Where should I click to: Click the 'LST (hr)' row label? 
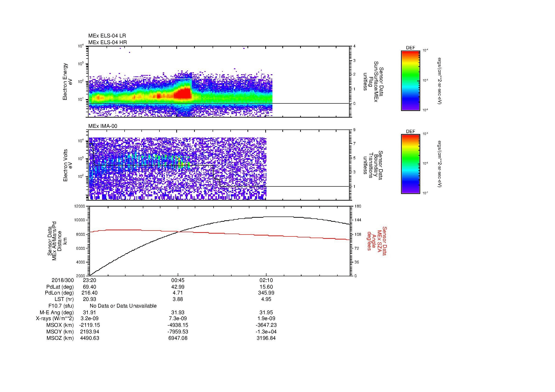point(64,299)
